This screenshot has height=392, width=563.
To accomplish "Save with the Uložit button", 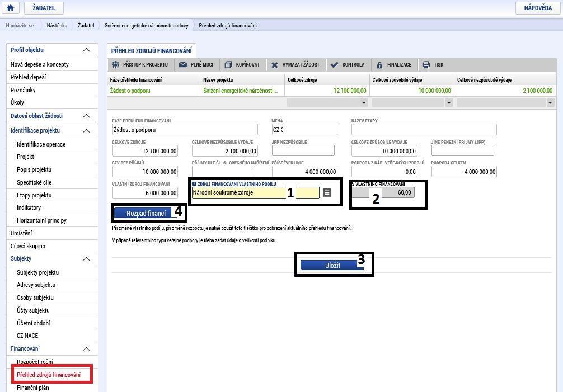I will click(x=332, y=265).
